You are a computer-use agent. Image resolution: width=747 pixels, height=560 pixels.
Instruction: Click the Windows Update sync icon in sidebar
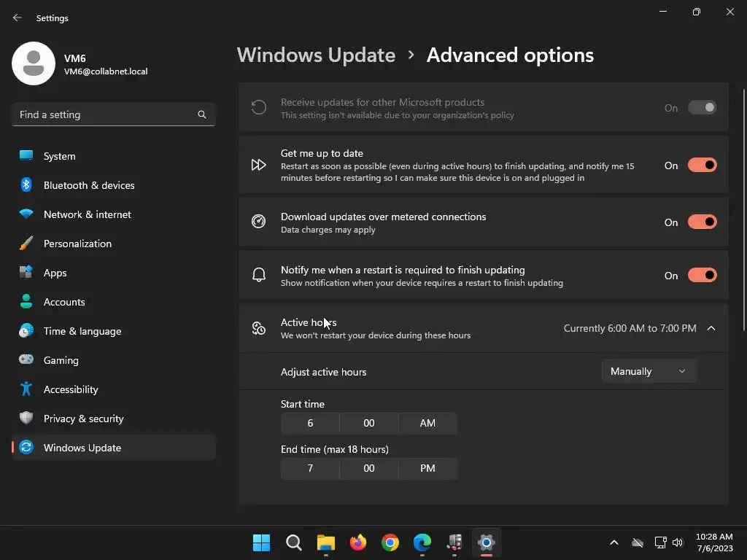(26, 447)
